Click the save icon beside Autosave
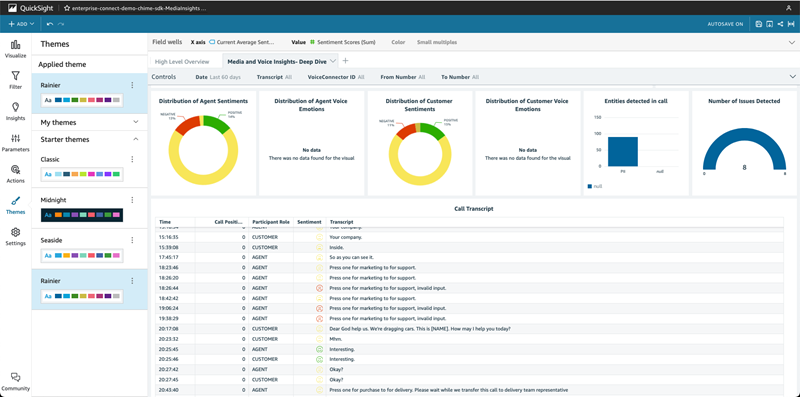800x397 pixels. click(x=759, y=24)
